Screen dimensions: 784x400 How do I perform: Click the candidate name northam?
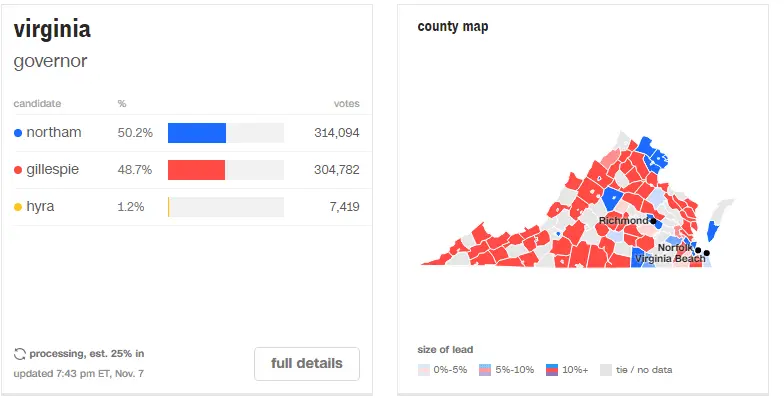[54, 133]
